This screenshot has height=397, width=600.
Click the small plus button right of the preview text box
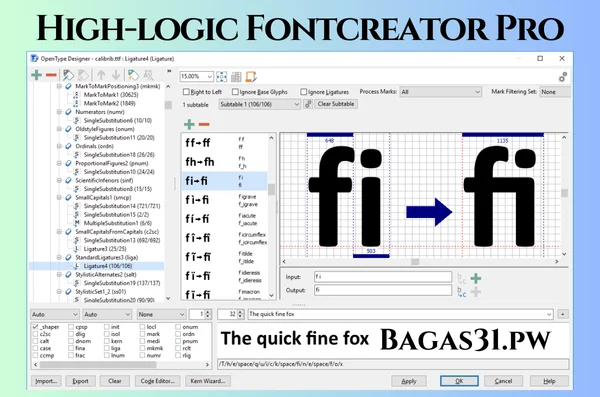pos(562,314)
